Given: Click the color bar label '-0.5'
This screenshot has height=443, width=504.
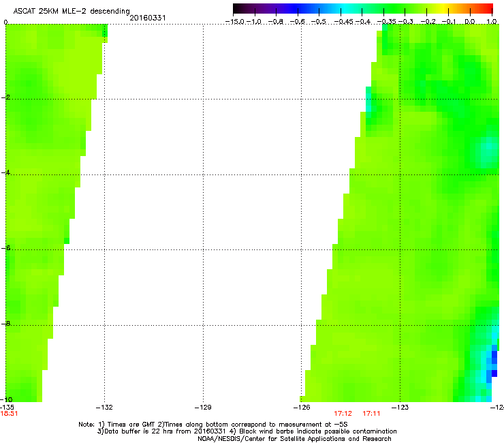Looking at the screenshot, I should pyautogui.click(x=319, y=22).
